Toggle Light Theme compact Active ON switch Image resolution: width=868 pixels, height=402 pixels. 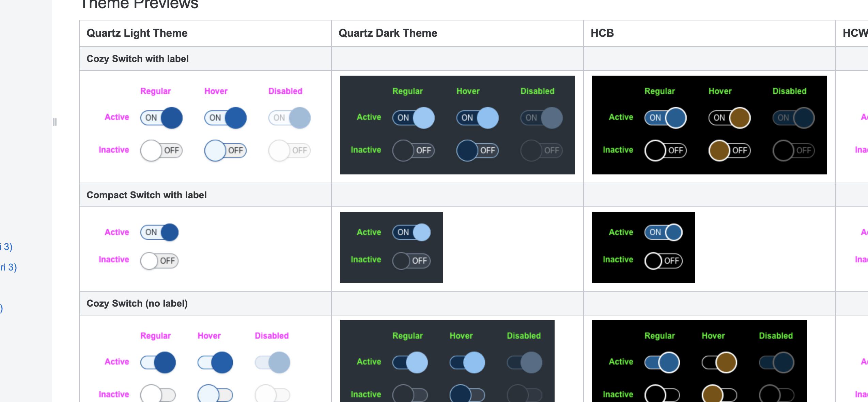(159, 232)
